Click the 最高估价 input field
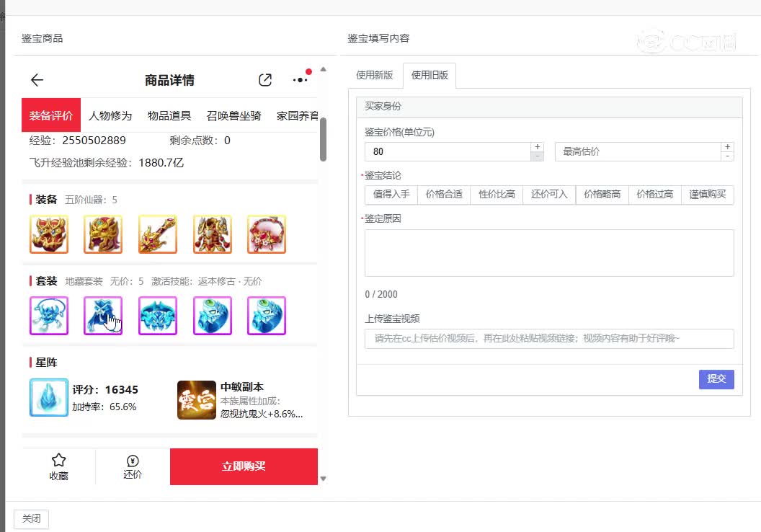 click(638, 151)
